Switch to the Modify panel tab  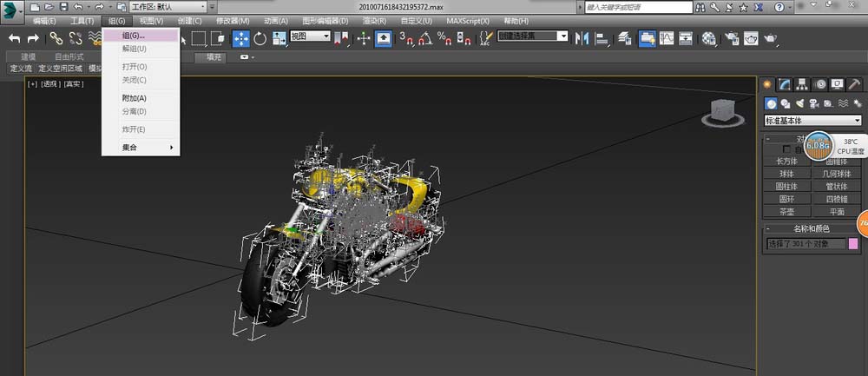coord(785,84)
